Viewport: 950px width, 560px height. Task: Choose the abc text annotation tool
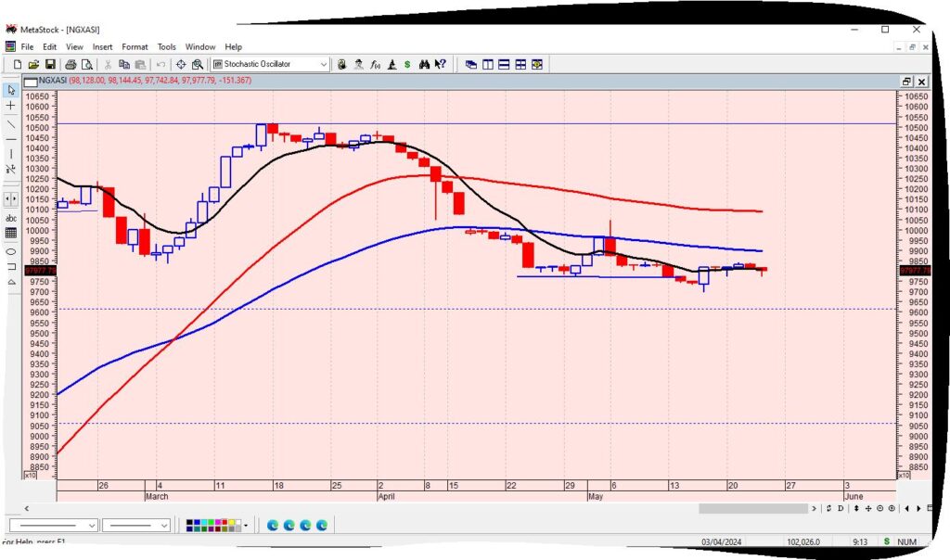[11, 218]
